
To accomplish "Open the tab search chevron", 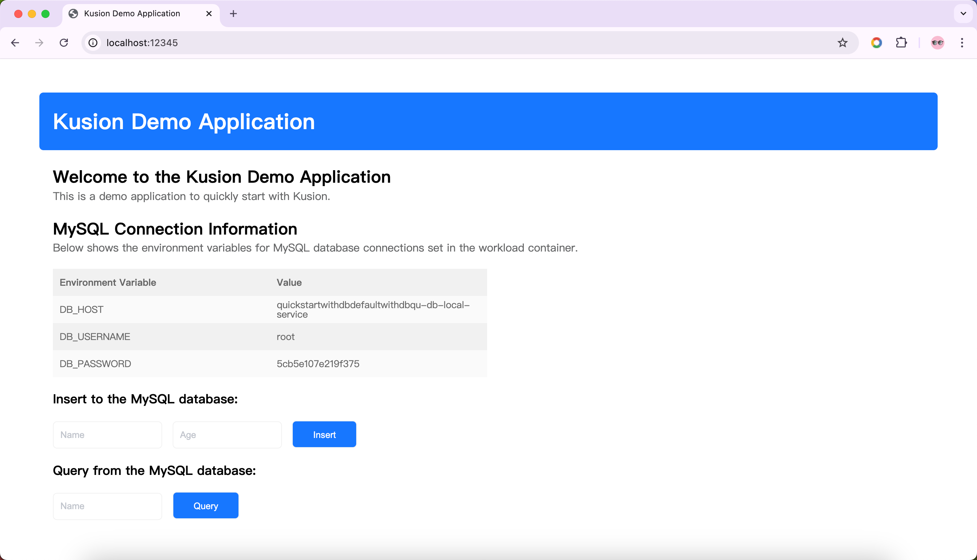I will [x=963, y=14].
